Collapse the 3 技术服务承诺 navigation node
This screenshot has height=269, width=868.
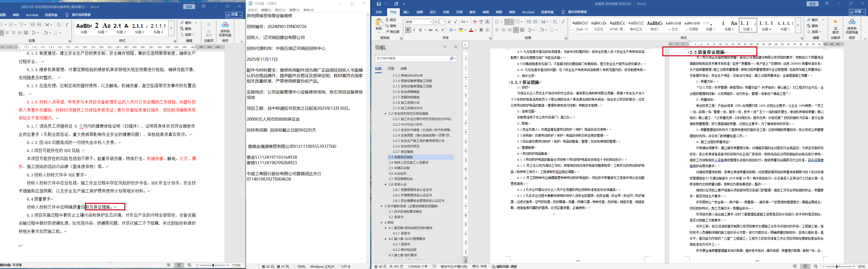(381, 206)
